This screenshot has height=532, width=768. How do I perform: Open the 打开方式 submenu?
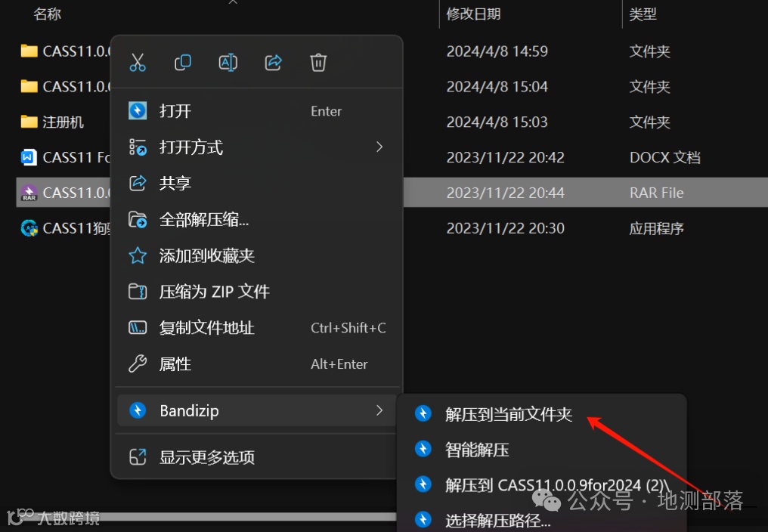tap(257, 147)
